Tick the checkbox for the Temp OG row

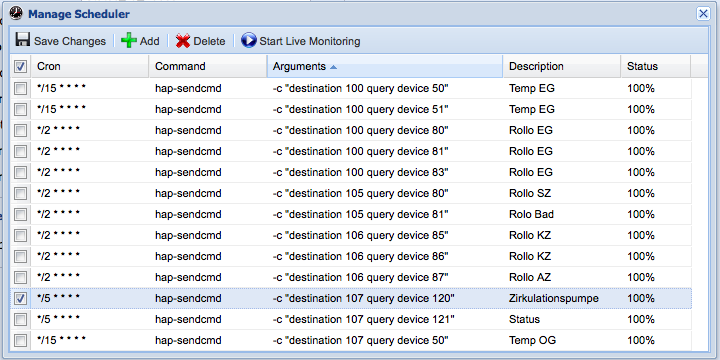[20, 340]
